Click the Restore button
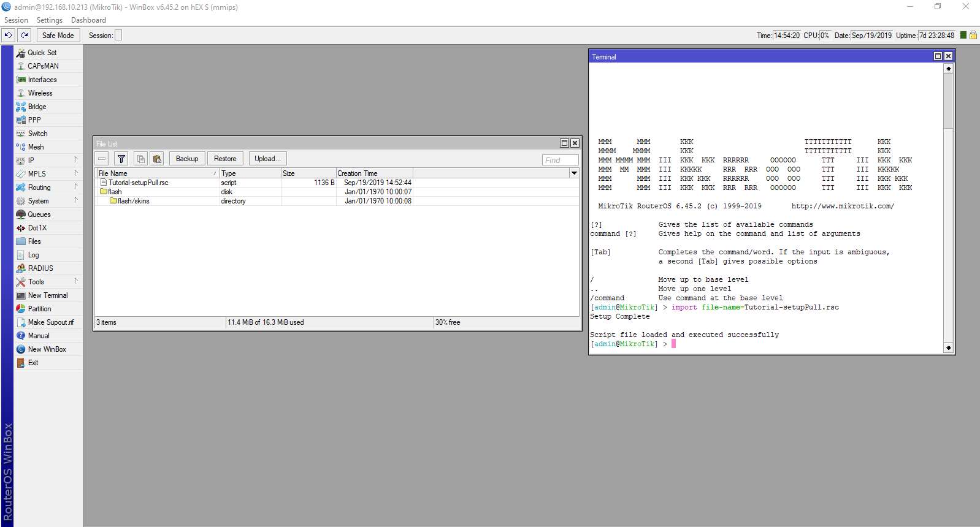Viewport: 980px width, 527px height. [225, 159]
